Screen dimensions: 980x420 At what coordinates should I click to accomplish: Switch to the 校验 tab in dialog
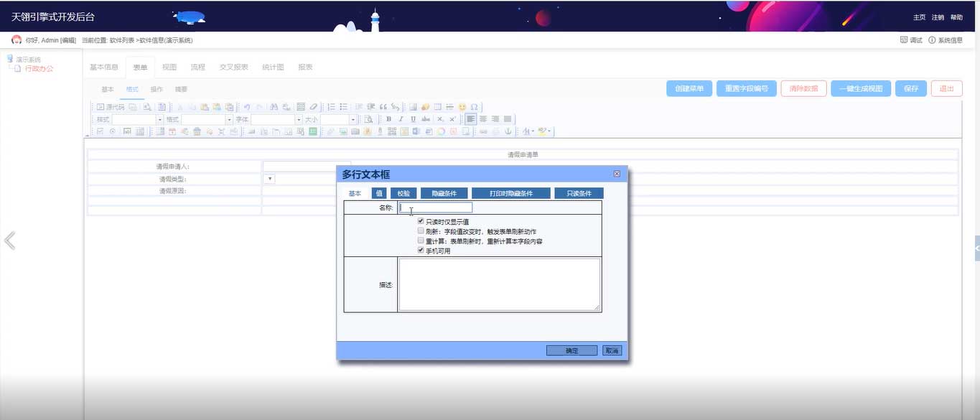(x=403, y=193)
